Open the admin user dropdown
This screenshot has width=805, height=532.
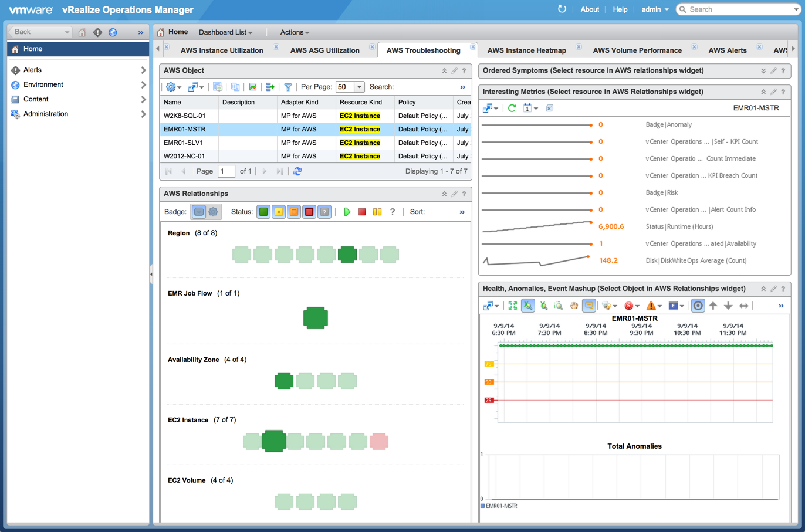[x=655, y=9]
